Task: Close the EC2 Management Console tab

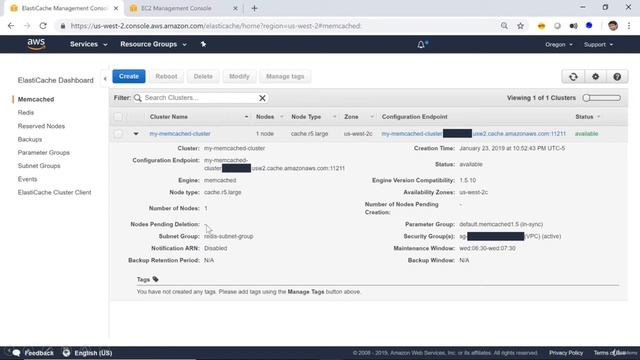Action: [235, 8]
